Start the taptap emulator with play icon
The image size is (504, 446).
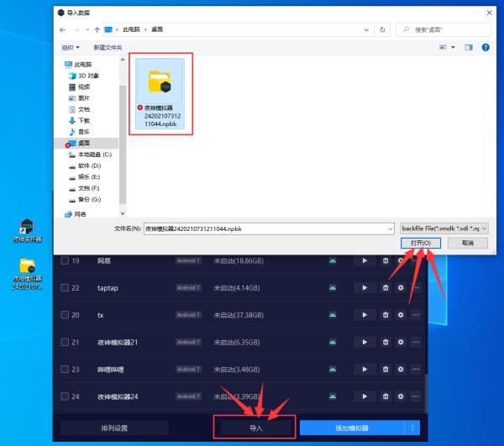coord(365,287)
